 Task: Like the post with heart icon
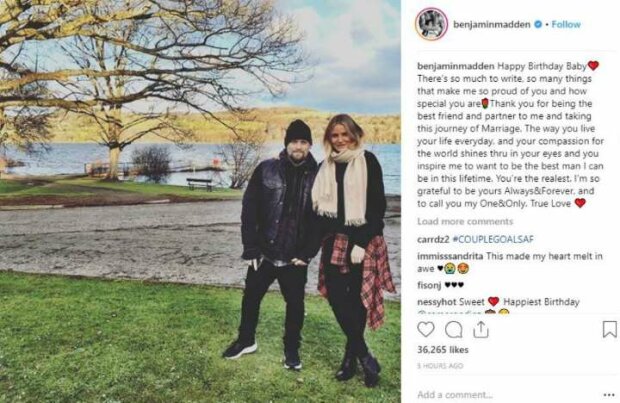pos(425,329)
